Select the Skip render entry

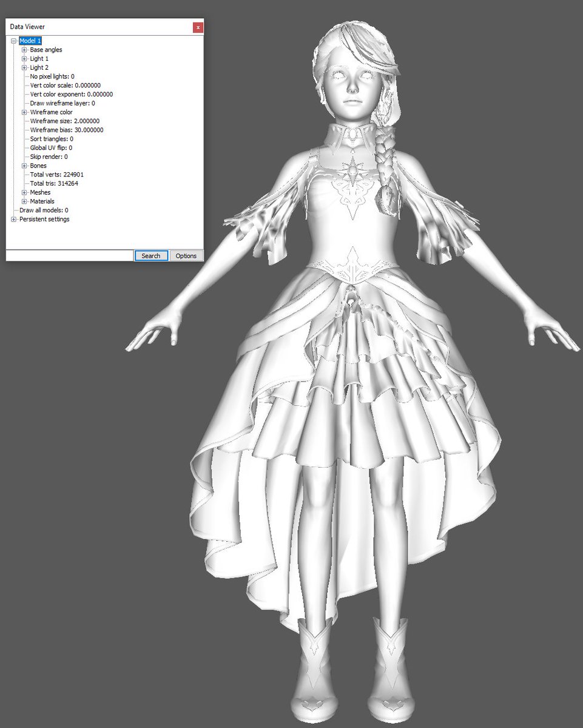(x=49, y=157)
